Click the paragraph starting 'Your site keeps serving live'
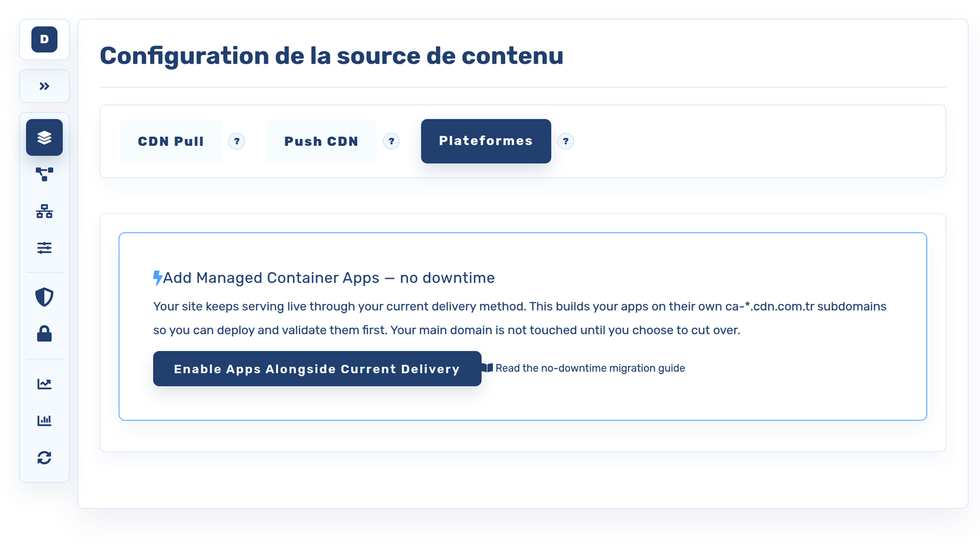980x552 pixels. click(520, 319)
